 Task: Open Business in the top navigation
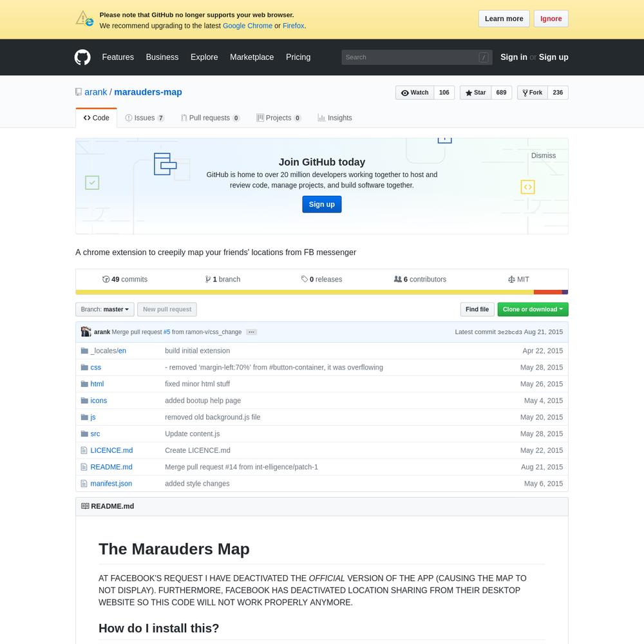pos(162,57)
